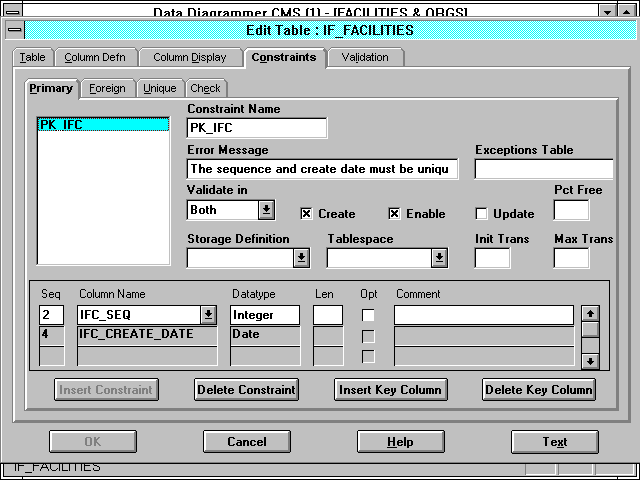Viewport: 640px width, 480px height.
Task: Click the Cancel button
Action: click(x=247, y=441)
